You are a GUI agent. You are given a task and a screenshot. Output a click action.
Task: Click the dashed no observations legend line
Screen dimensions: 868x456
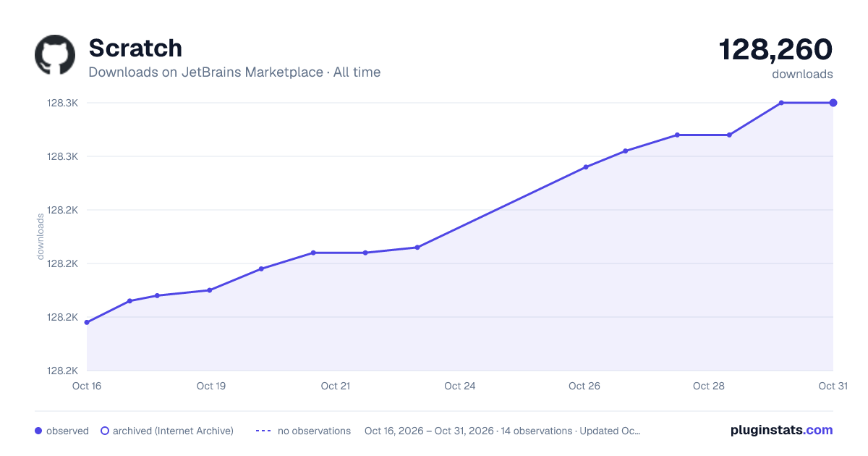click(x=263, y=431)
